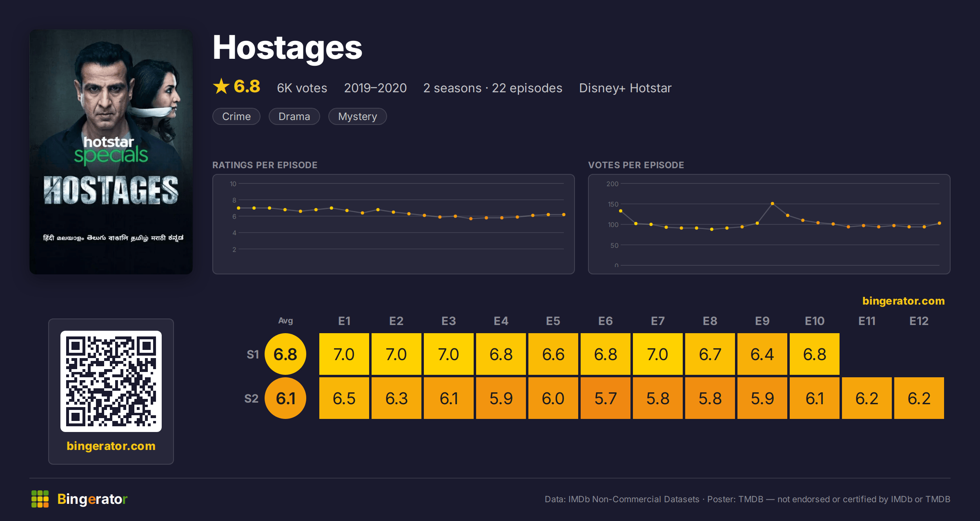This screenshot has width=980, height=521.
Task: Open bingerator.com link above episode grid
Action: 903,301
